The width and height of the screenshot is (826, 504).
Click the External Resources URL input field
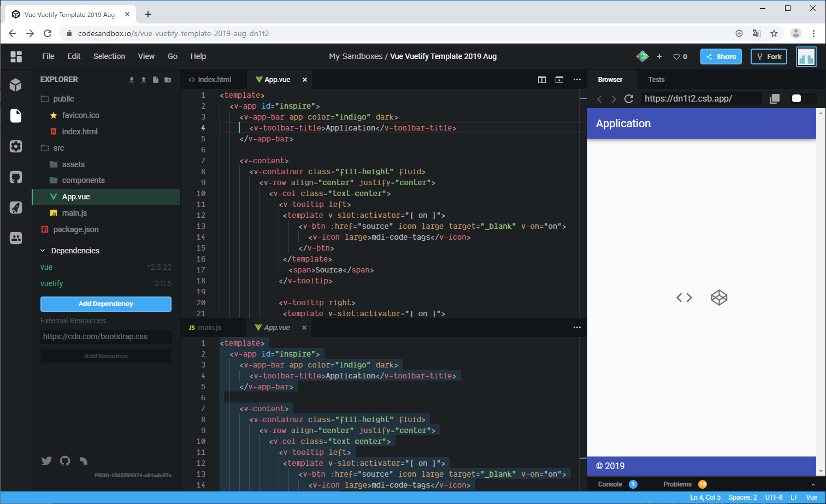[106, 336]
